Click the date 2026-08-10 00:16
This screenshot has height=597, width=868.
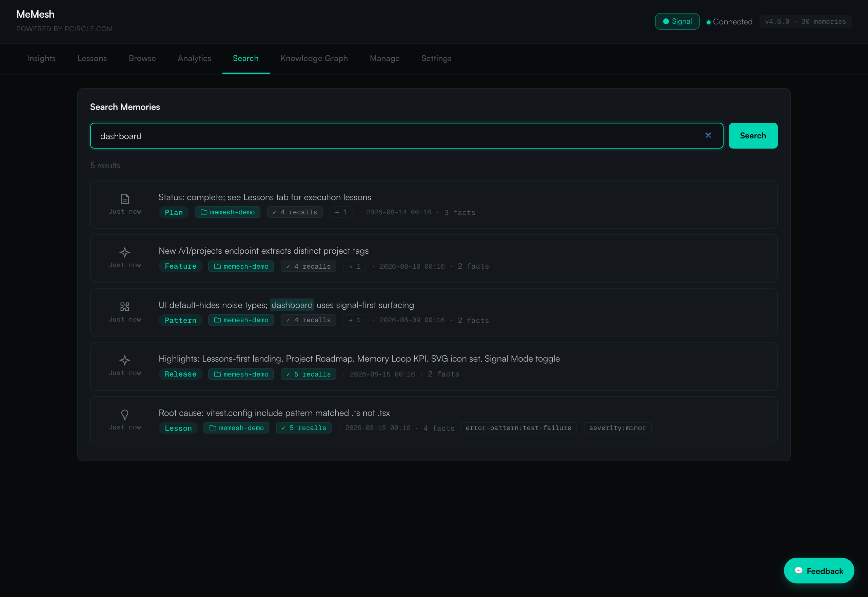point(412,266)
